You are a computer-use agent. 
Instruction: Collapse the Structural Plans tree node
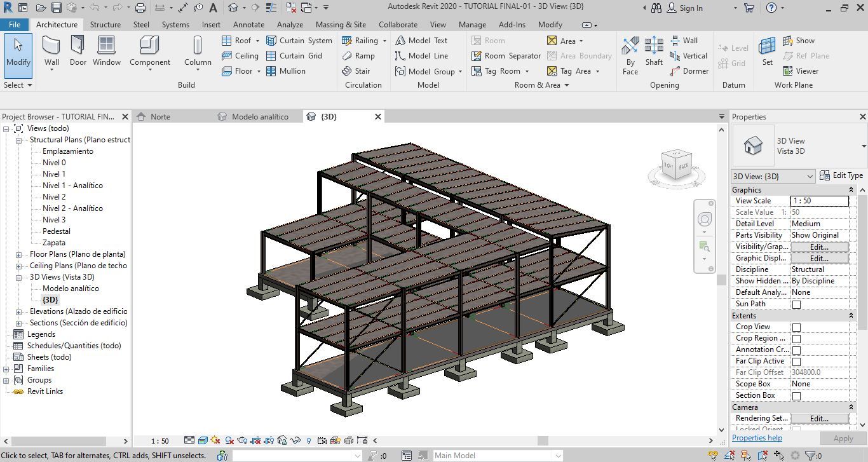(x=18, y=140)
